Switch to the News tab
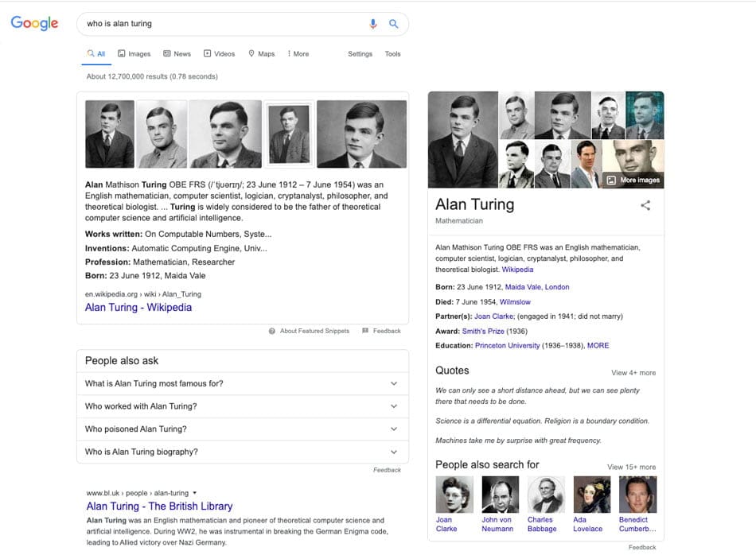This screenshot has width=756, height=555. click(176, 53)
